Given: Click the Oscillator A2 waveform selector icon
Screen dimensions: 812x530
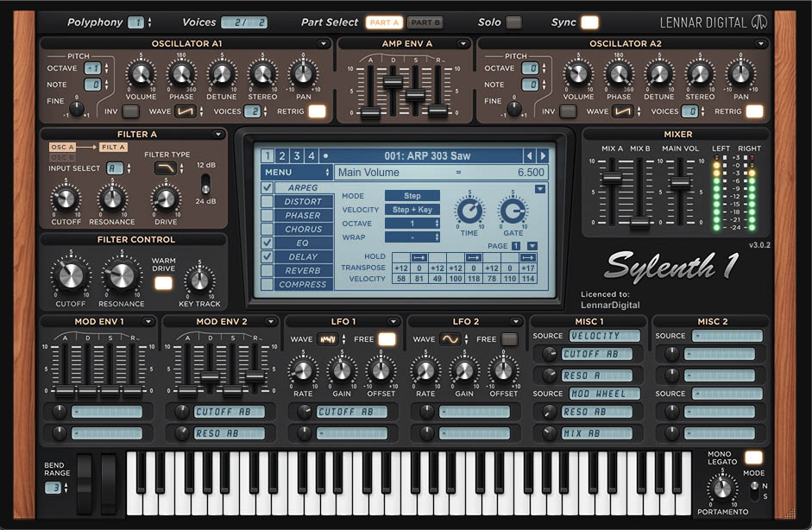Looking at the screenshot, I should (621, 110).
